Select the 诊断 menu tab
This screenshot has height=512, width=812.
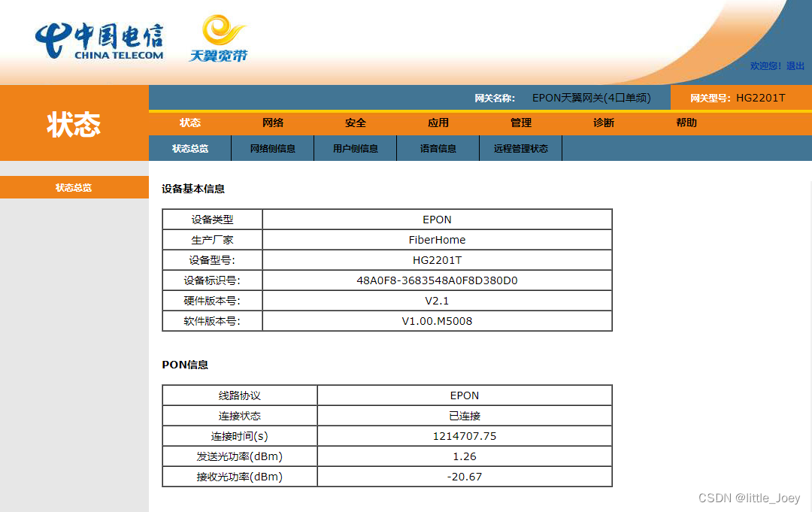click(x=603, y=123)
